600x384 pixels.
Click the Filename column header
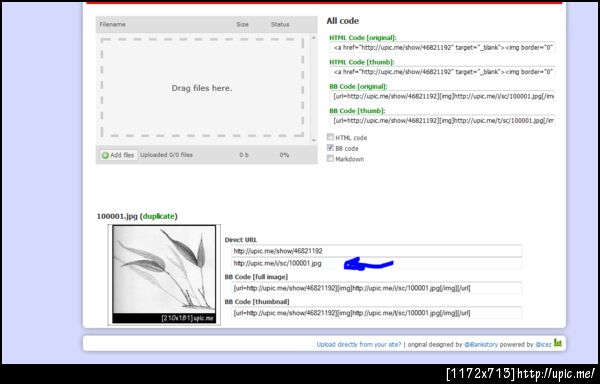(112, 24)
